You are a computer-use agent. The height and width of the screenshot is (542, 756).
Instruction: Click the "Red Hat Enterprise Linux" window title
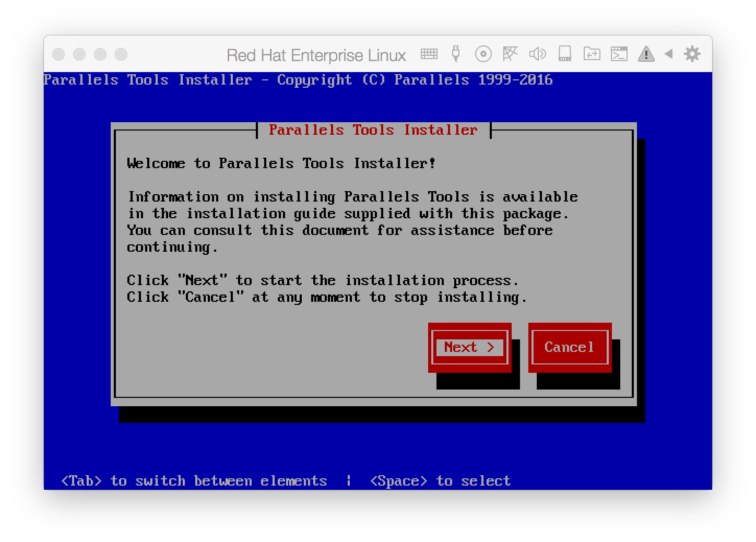click(x=316, y=55)
